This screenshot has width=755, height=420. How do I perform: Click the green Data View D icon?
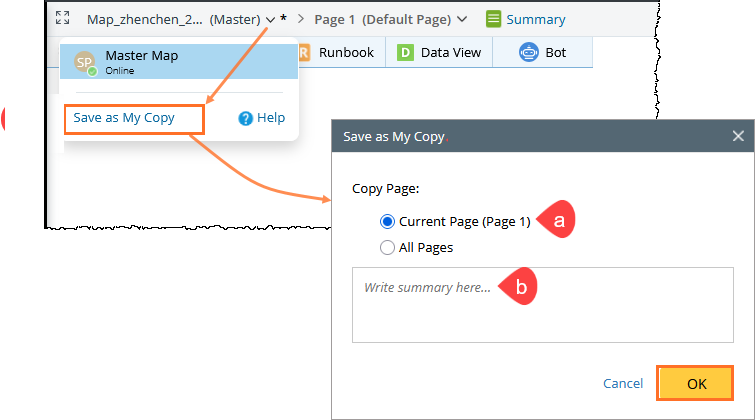(x=405, y=52)
